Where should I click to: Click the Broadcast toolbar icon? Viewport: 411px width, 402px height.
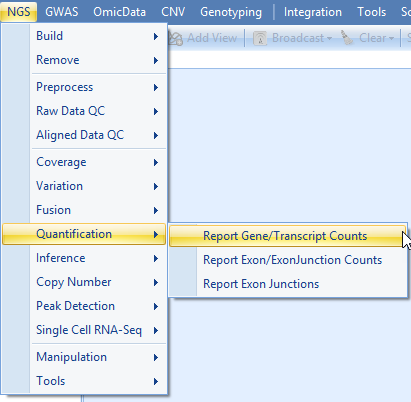tap(260, 38)
